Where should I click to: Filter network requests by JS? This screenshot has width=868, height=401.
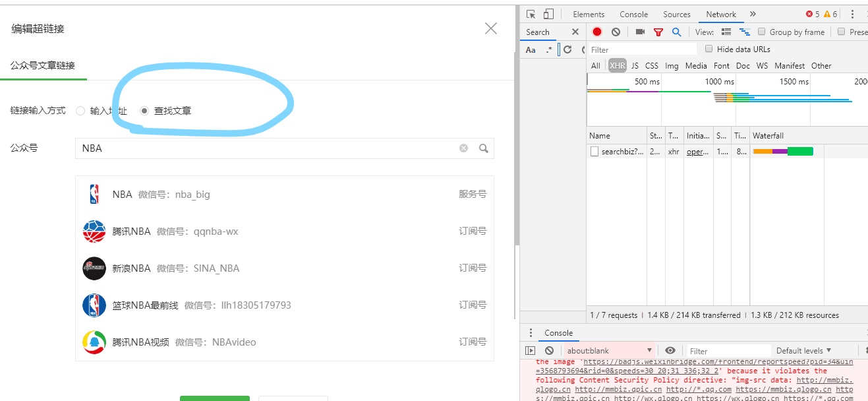[635, 66]
